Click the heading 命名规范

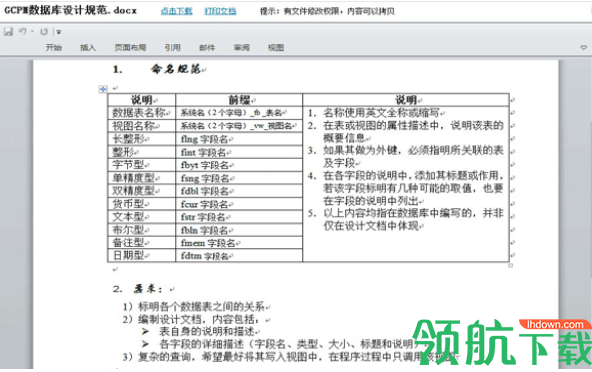pos(176,69)
